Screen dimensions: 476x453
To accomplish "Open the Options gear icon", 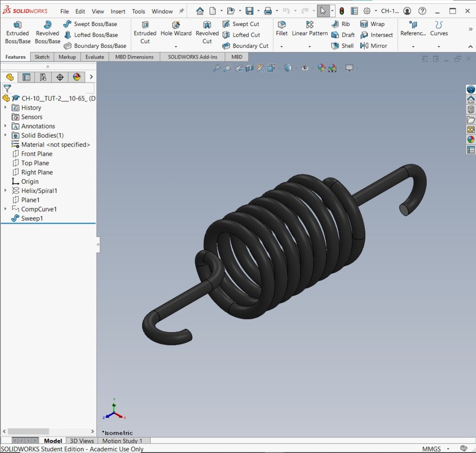I will pyautogui.click(x=367, y=11).
